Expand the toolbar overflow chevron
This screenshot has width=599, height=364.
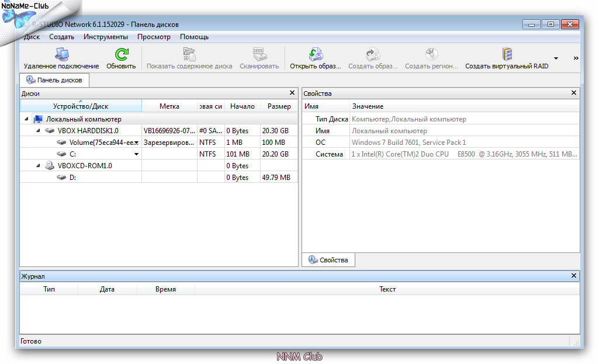click(x=576, y=58)
